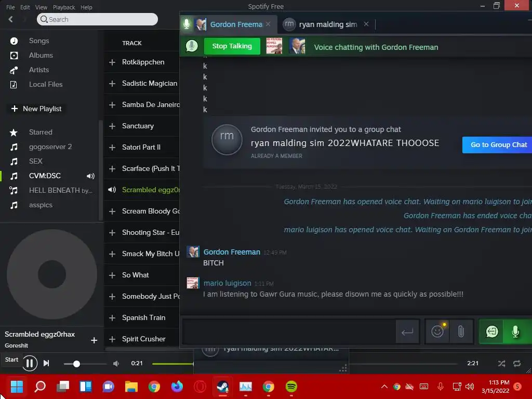532x399 pixels.
Task: Toggle repeat playback
Action: (x=517, y=364)
